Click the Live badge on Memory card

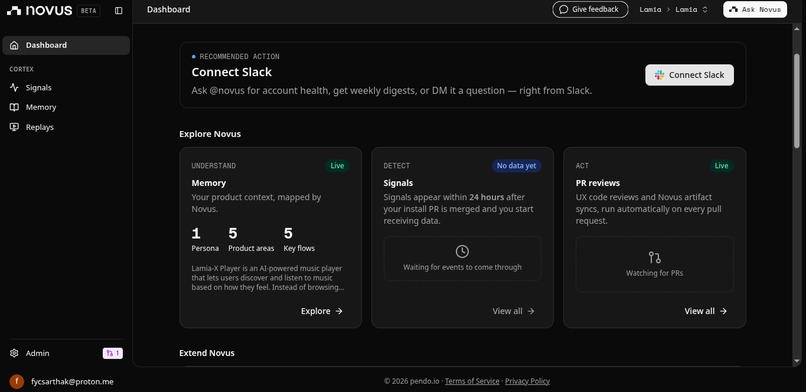coord(337,166)
